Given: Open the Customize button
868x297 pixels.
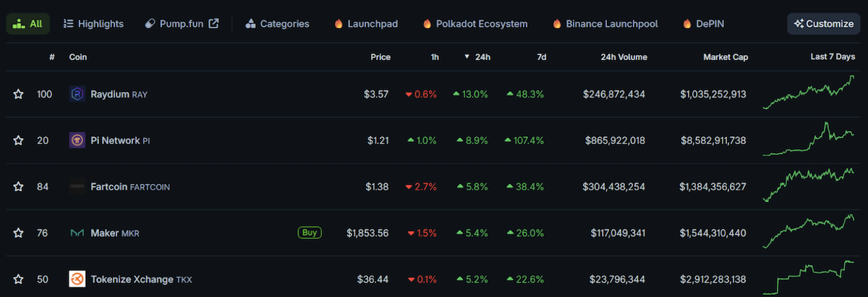Looking at the screenshot, I should pos(823,24).
